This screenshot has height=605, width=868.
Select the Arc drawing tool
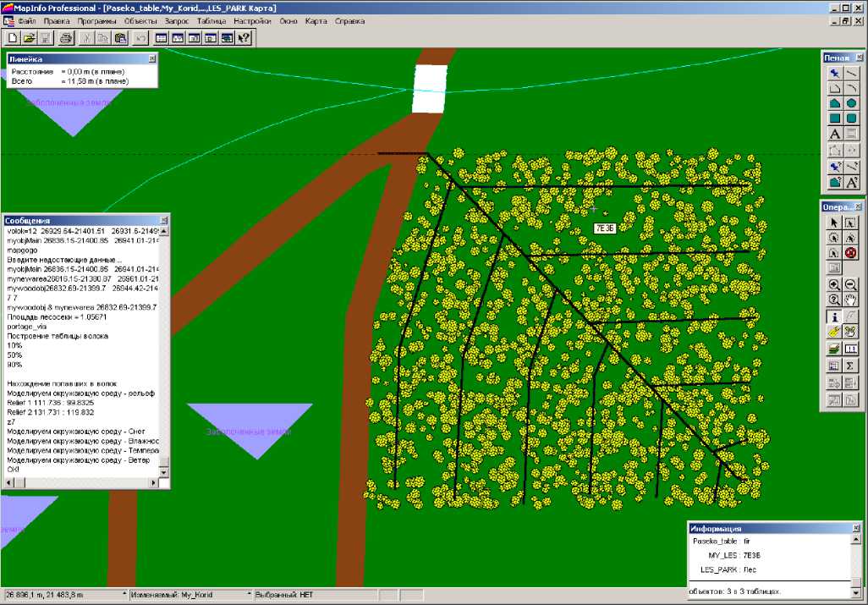click(x=851, y=89)
